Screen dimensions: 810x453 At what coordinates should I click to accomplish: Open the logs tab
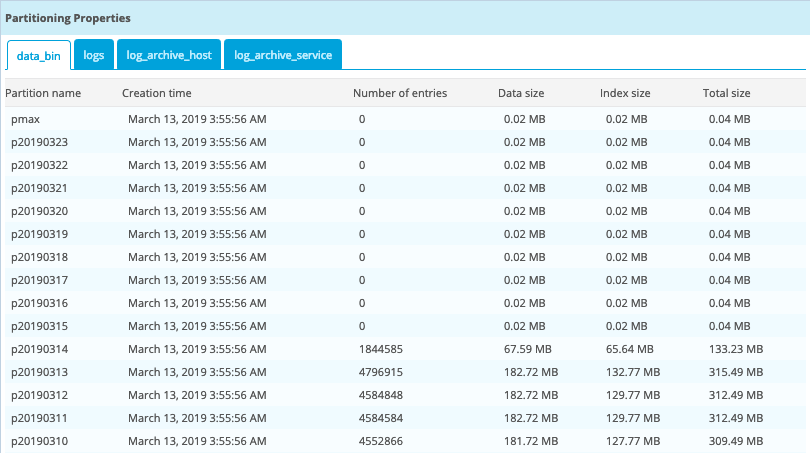(94, 56)
